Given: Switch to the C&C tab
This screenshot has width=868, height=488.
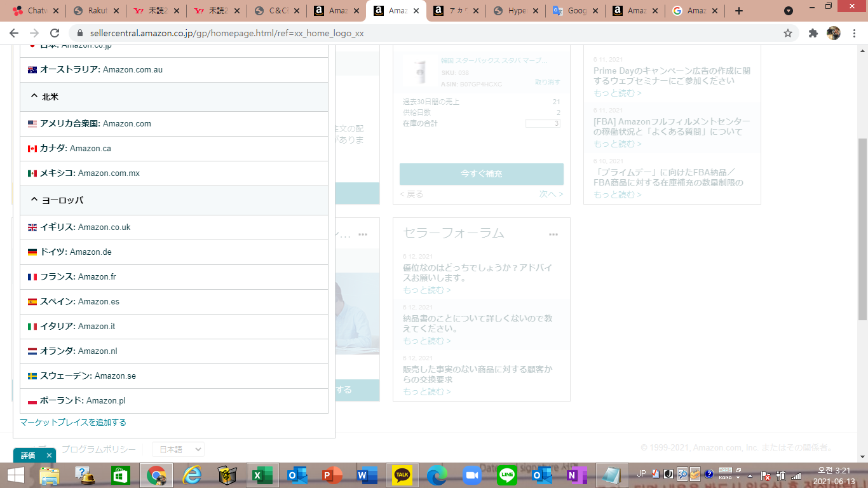Looking at the screenshot, I should pos(277,11).
